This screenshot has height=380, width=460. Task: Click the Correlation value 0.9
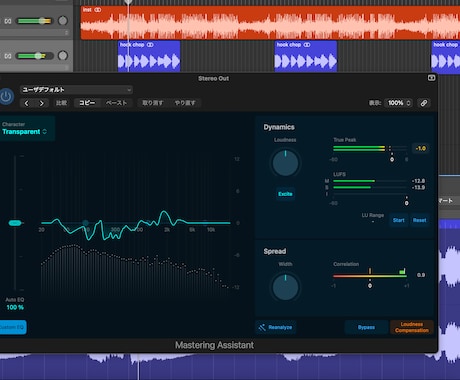pyautogui.click(x=421, y=275)
